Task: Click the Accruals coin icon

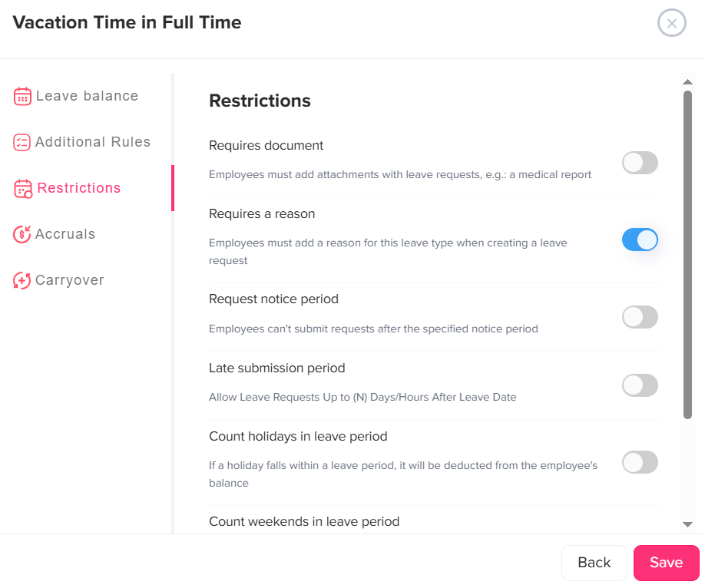Action: coord(22,234)
